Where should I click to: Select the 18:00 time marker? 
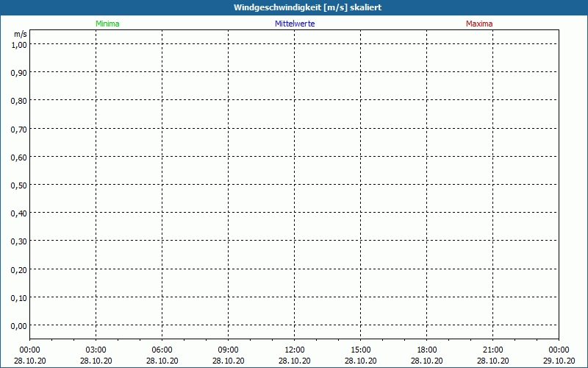point(426,350)
